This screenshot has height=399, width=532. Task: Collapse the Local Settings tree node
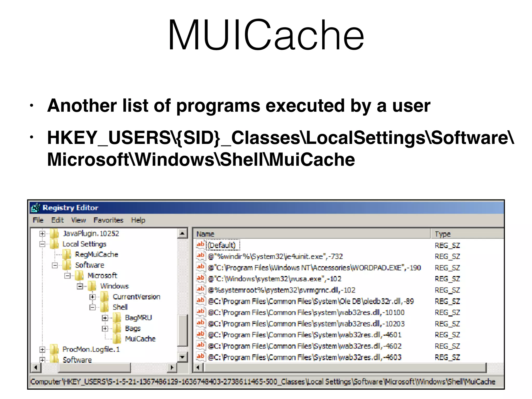point(42,244)
